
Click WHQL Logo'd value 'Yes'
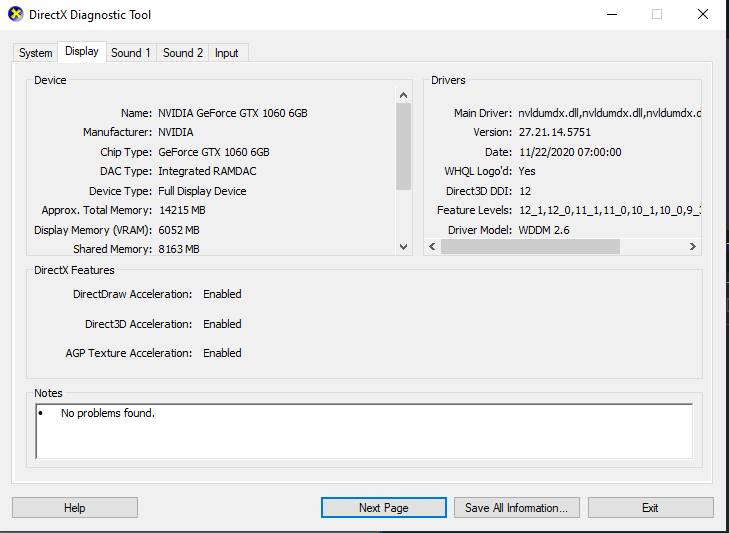tap(527, 171)
